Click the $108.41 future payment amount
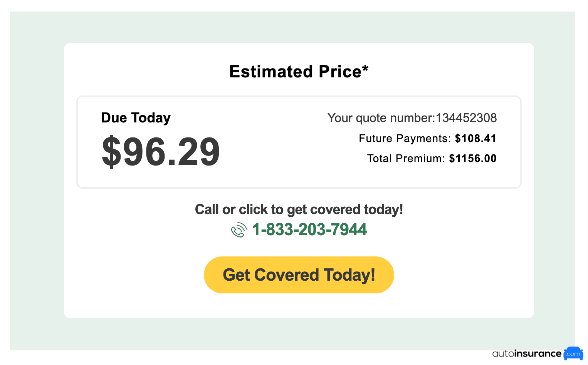This screenshot has width=588, height=365. coord(475,139)
